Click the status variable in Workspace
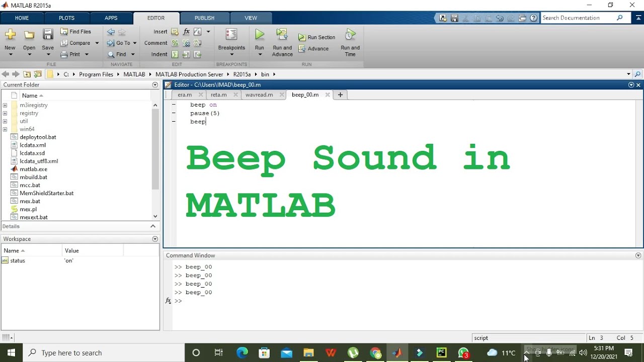Viewport: 644px width, 362px height. pos(18,260)
